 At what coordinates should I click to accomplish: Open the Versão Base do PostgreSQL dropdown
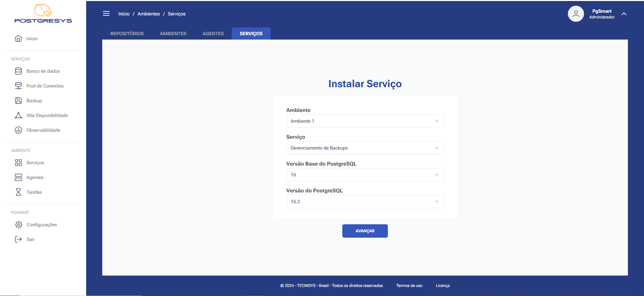point(365,175)
